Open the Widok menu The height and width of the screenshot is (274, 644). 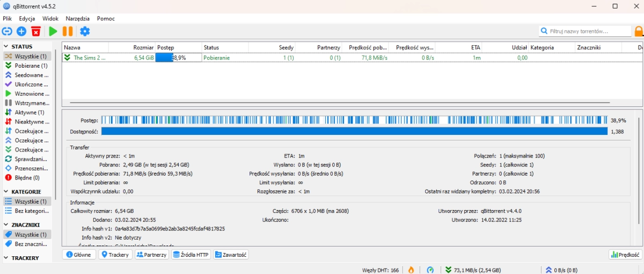(x=50, y=18)
